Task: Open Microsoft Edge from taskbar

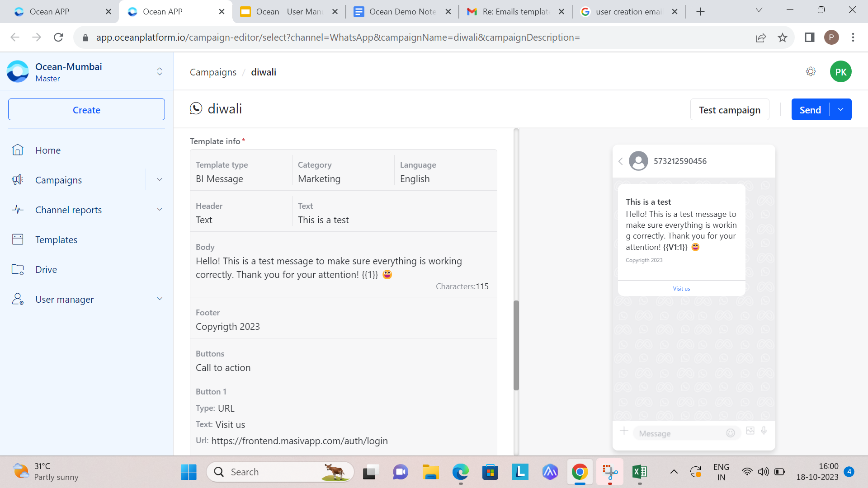Action: pos(460,472)
